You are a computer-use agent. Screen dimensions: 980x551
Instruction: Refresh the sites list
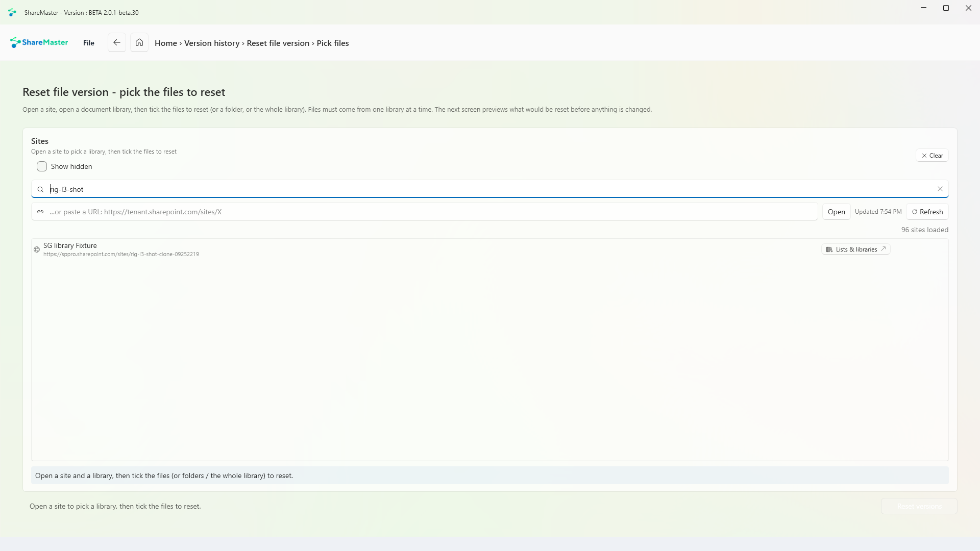pos(927,212)
